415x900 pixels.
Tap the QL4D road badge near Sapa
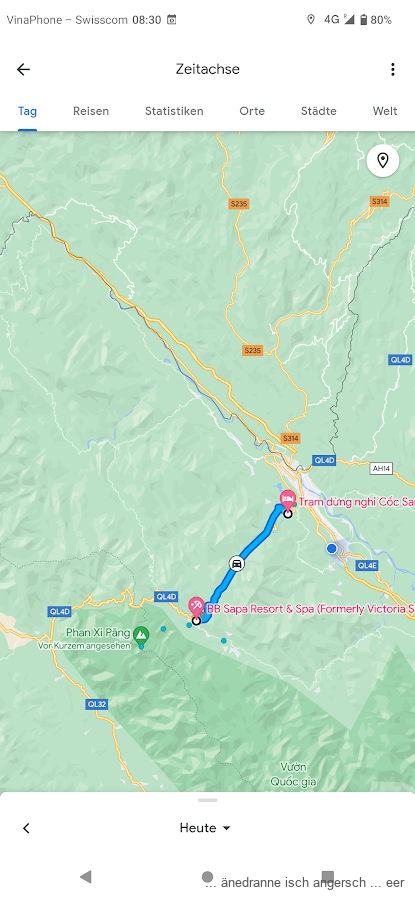pos(166,596)
